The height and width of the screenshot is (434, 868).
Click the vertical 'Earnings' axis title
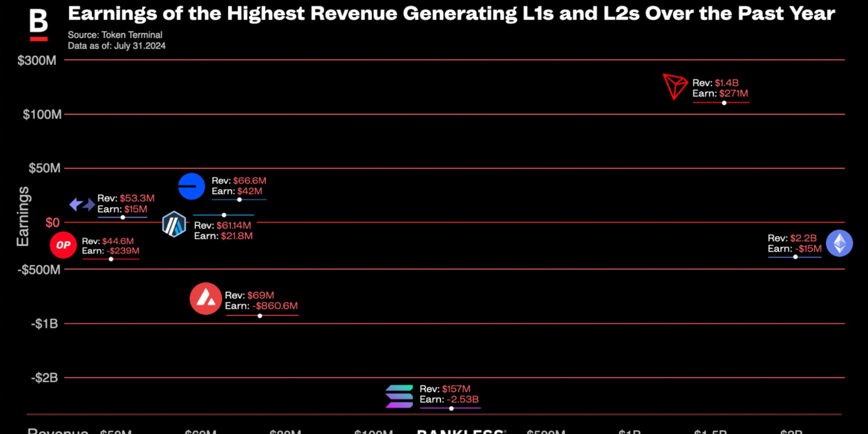(x=23, y=217)
